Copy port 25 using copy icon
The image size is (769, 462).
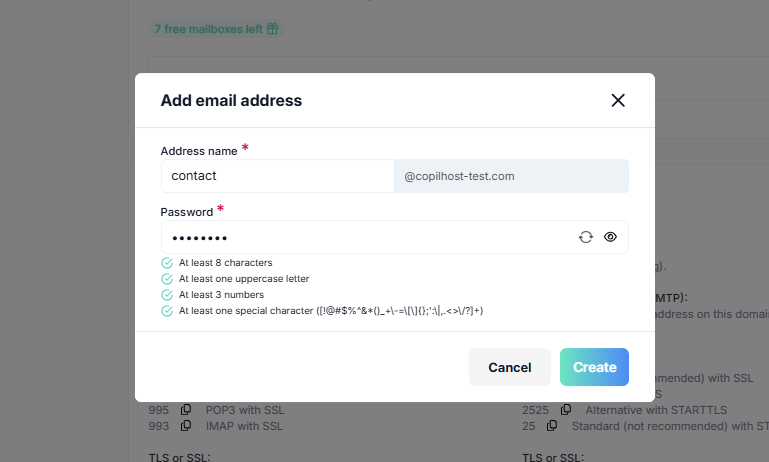pyautogui.click(x=552, y=426)
